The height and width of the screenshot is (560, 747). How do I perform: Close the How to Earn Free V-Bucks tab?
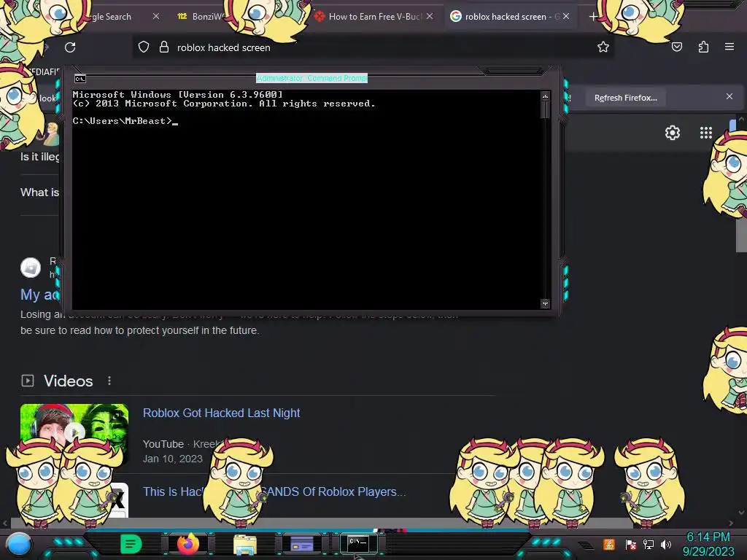pos(430,16)
